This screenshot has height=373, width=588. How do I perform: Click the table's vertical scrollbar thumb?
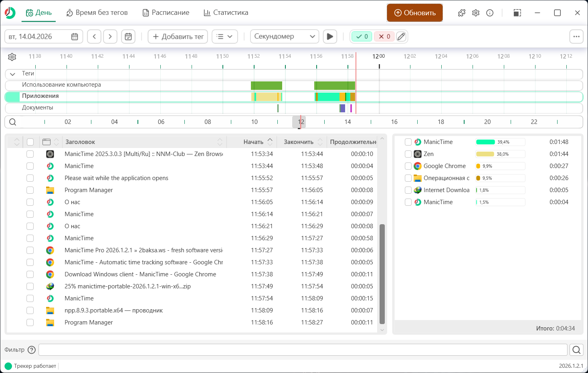pos(382,274)
